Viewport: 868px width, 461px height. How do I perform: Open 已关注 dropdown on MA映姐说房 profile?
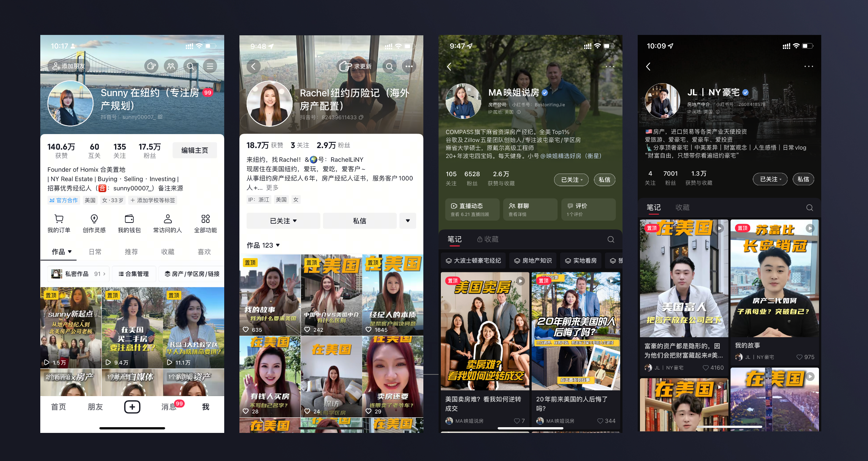pyautogui.click(x=571, y=180)
